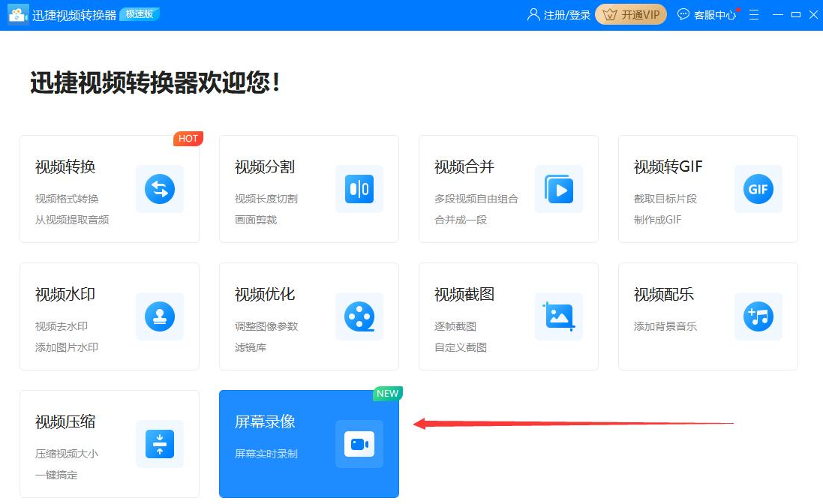Click the text 添加图片水印
The height and width of the screenshot is (504, 823).
click(67, 347)
